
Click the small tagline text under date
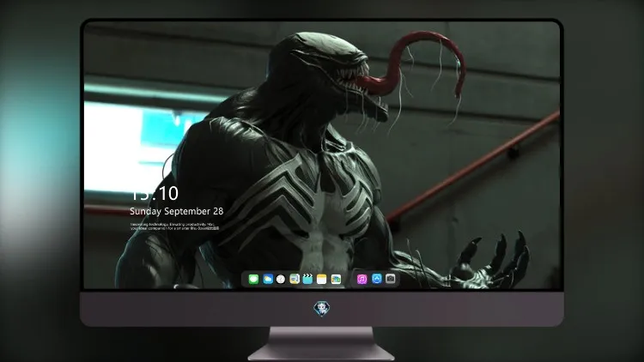point(175,226)
